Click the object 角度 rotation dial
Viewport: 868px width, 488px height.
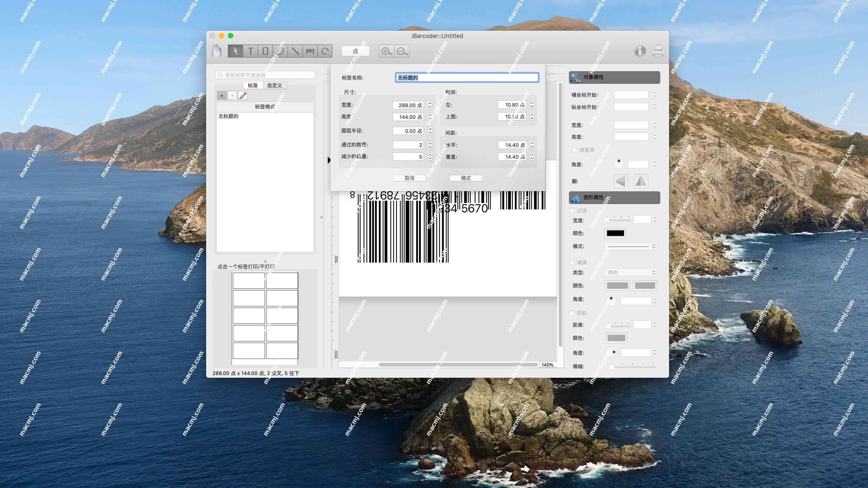619,164
